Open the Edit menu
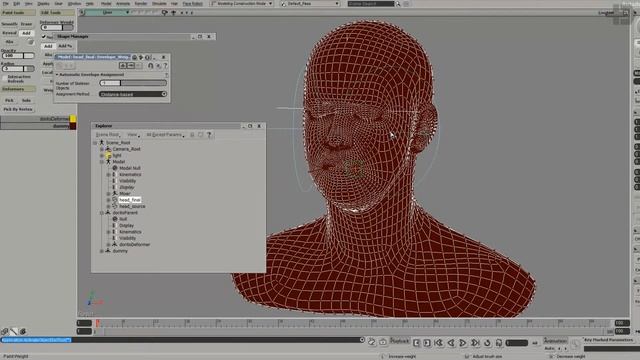The width and height of the screenshot is (640, 360). click(x=16, y=3)
